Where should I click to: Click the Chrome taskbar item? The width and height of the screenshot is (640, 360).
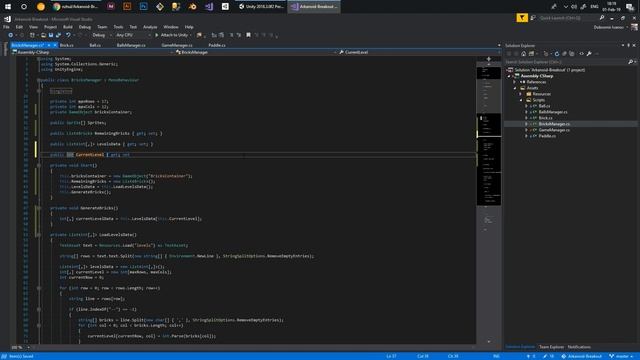pyautogui.click(x=76, y=7)
